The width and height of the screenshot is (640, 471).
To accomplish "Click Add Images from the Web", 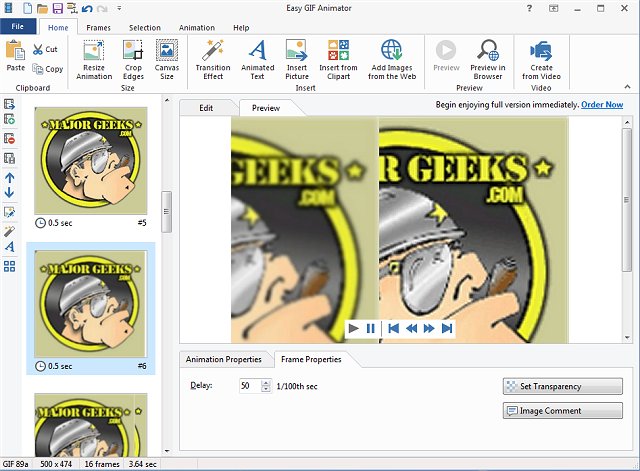I will pyautogui.click(x=392, y=60).
